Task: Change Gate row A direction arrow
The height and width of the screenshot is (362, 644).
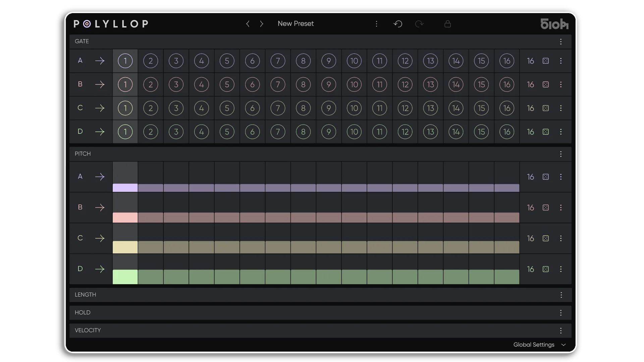Action: click(100, 61)
